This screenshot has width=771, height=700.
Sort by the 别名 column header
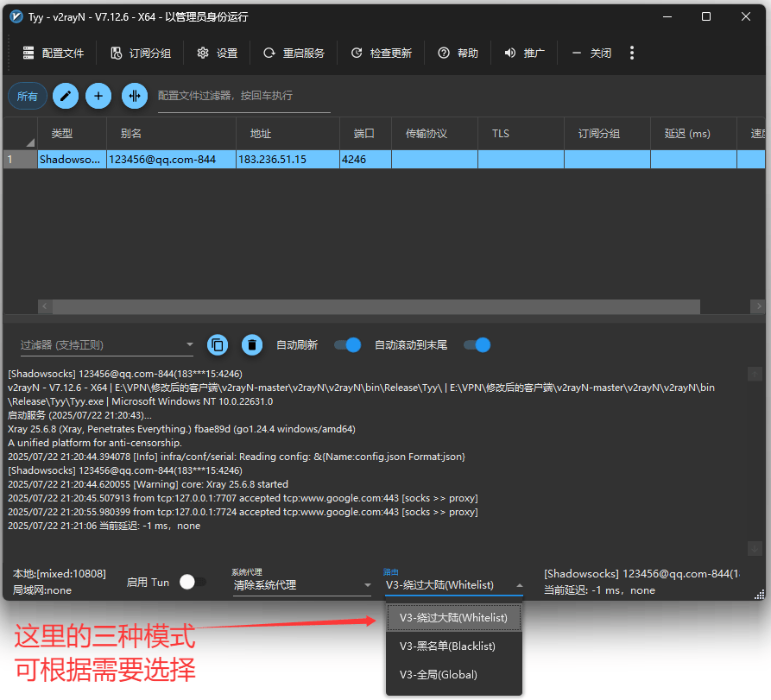click(171, 134)
